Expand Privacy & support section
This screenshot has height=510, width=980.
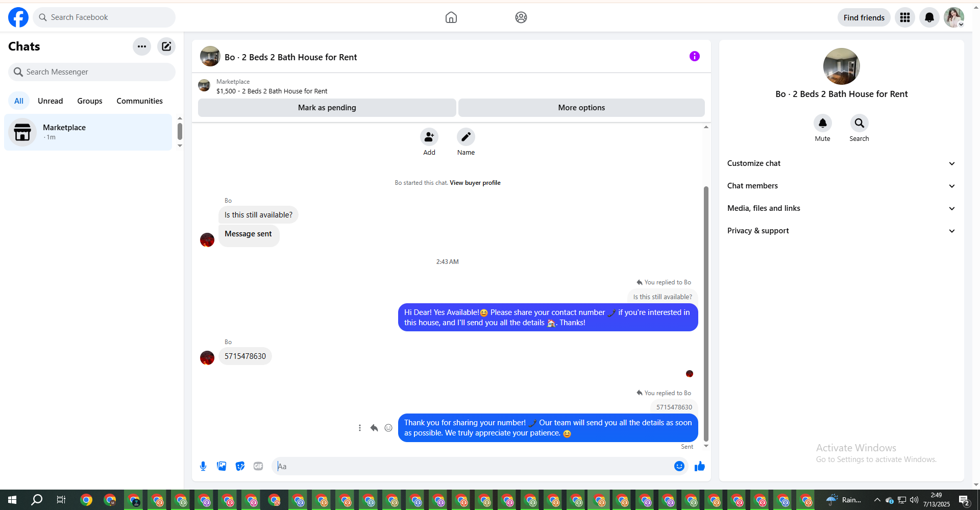point(841,231)
